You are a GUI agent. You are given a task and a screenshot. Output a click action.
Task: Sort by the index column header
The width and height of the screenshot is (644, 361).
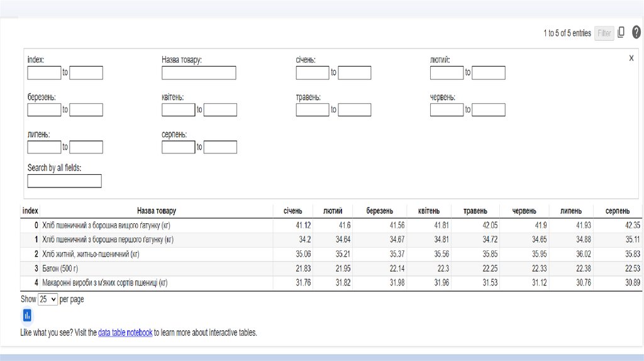pyautogui.click(x=30, y=211)
